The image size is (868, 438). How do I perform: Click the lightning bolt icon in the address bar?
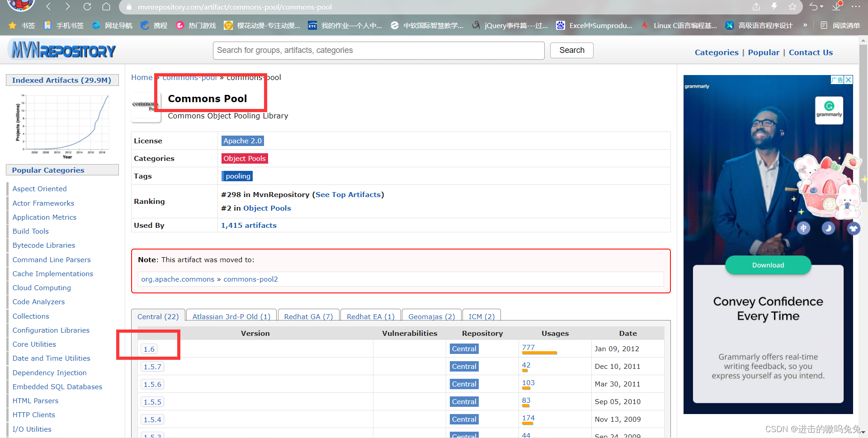point(774,6)
